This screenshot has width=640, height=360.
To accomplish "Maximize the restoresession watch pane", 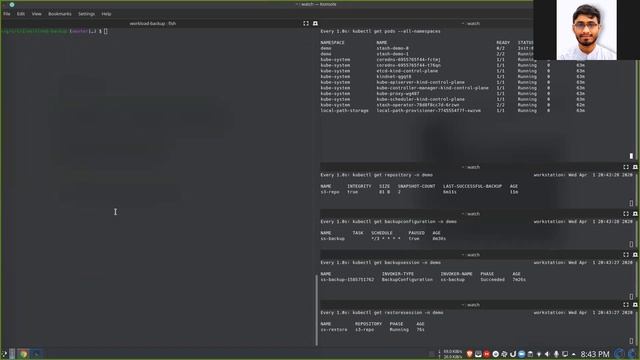I will (626, 305).
